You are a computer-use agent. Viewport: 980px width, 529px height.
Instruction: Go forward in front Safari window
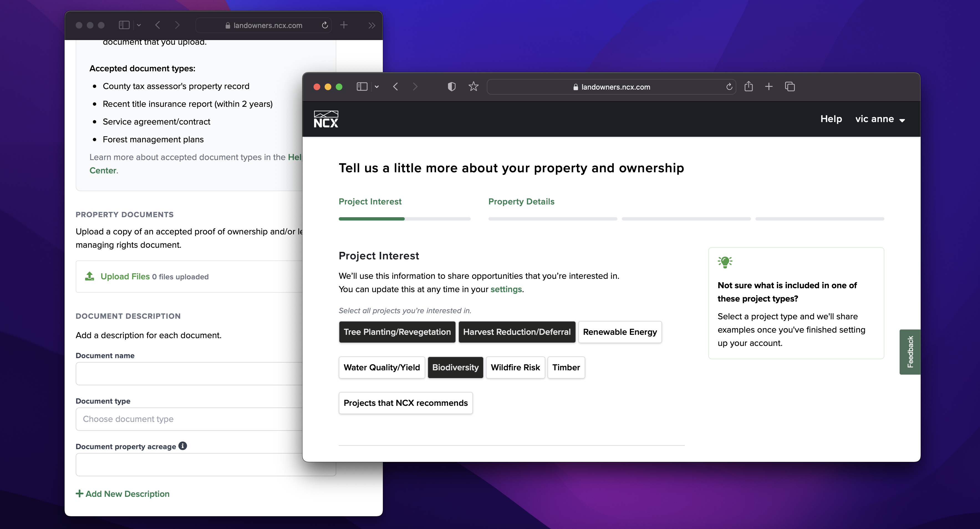[415, 87]
